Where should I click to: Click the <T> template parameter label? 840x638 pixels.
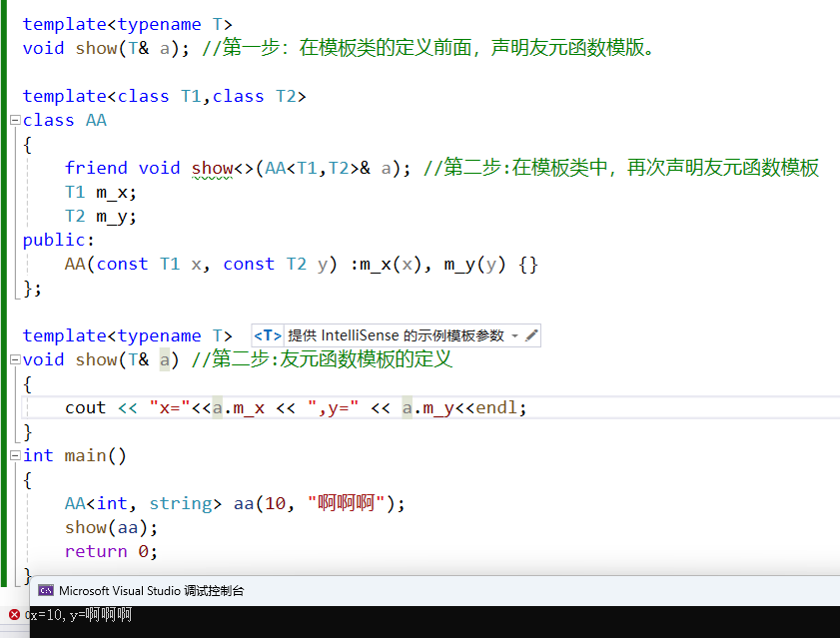(x=268, y=335)
